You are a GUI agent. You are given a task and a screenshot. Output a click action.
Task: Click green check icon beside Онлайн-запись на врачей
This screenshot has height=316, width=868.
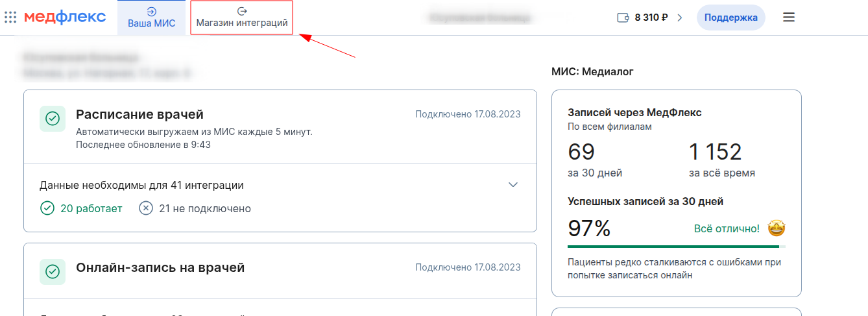[53, 271]
